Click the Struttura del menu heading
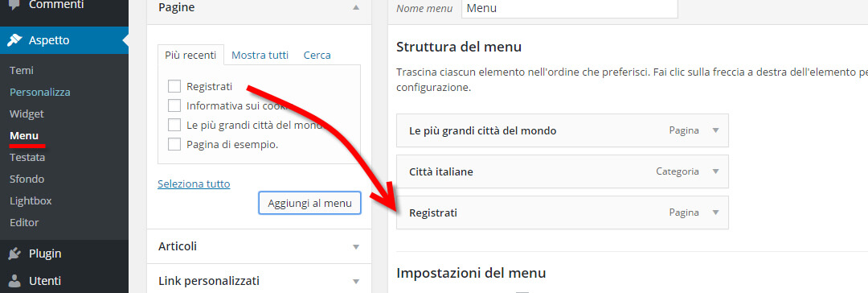This screenshot has width=868, height=293. click(459, 47)
